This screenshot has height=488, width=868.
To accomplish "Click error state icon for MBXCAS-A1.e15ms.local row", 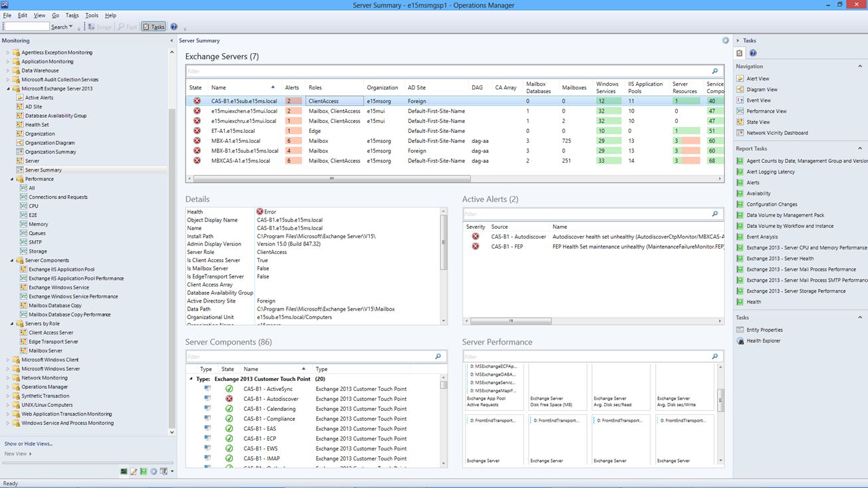I will click(197, 161).
